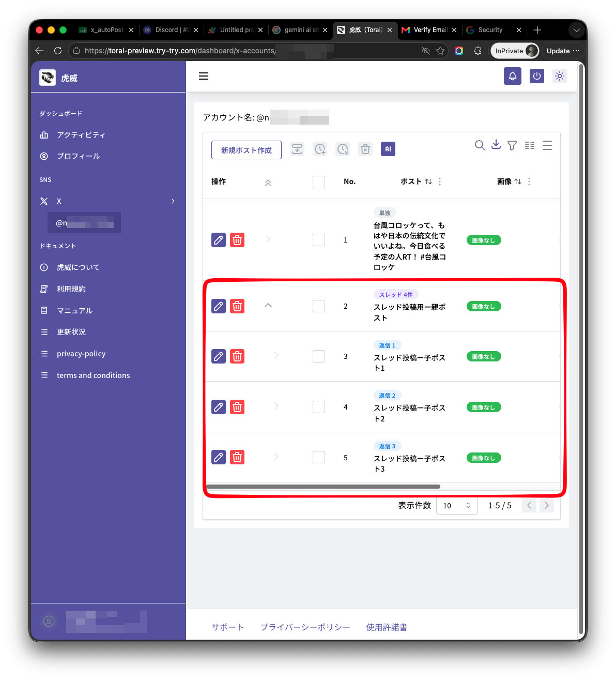Expand row 5 chevron
616x680 pixels.
coord(276,457)
